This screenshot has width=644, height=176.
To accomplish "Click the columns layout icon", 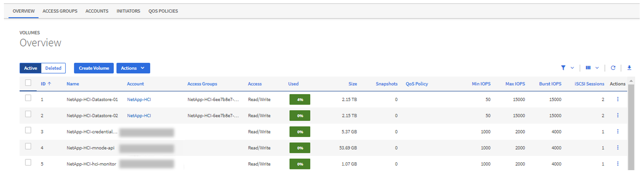I will (x=588, y=68).
